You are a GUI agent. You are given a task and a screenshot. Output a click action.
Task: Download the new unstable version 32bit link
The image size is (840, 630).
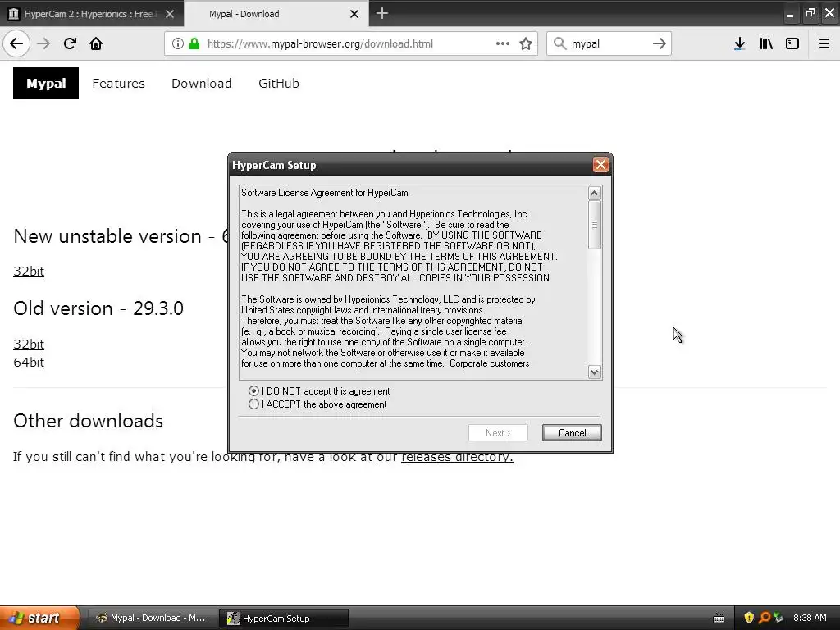(x=29, y=271)
